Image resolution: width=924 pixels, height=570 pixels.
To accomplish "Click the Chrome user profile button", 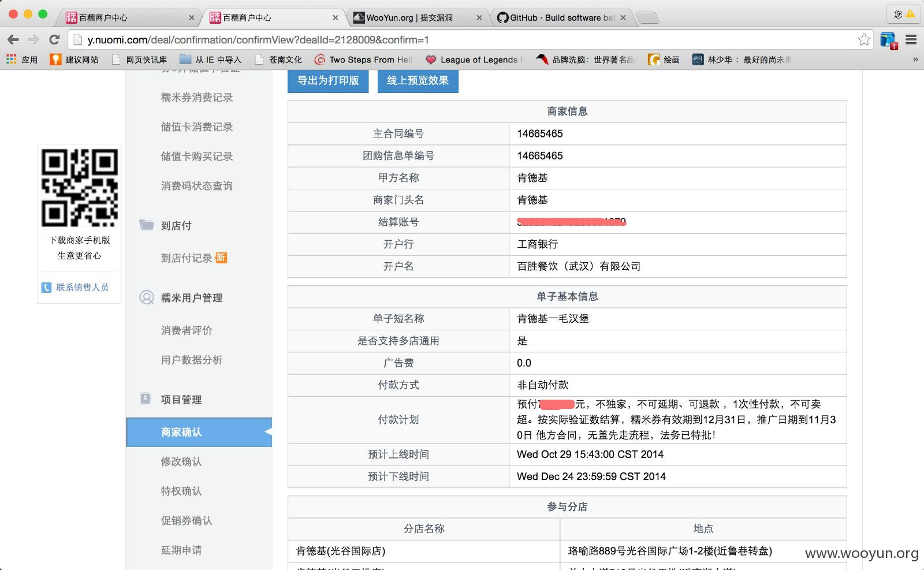I will pyautogui.click(x=904, y=14).
